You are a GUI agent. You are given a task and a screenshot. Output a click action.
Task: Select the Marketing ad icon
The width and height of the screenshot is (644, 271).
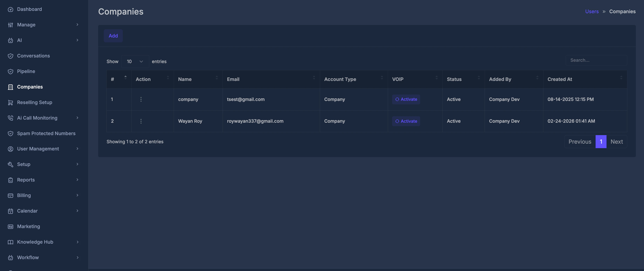(10, 227)
